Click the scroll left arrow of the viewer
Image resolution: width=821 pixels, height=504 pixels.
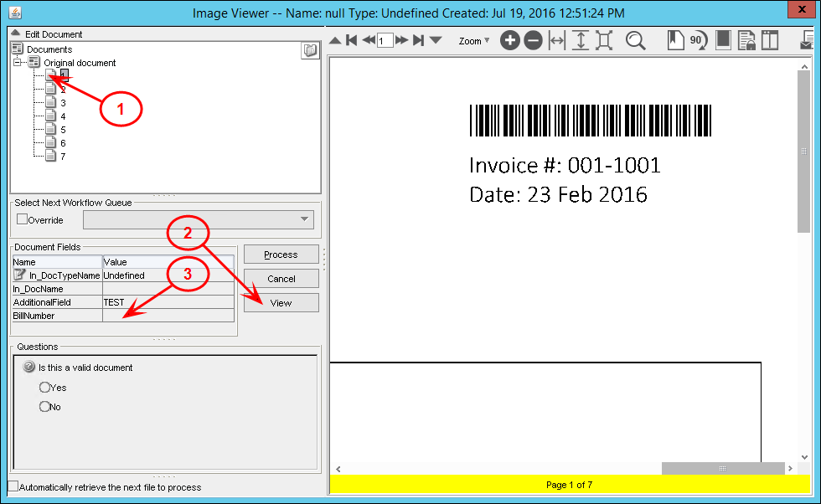(x=338, y=469)
